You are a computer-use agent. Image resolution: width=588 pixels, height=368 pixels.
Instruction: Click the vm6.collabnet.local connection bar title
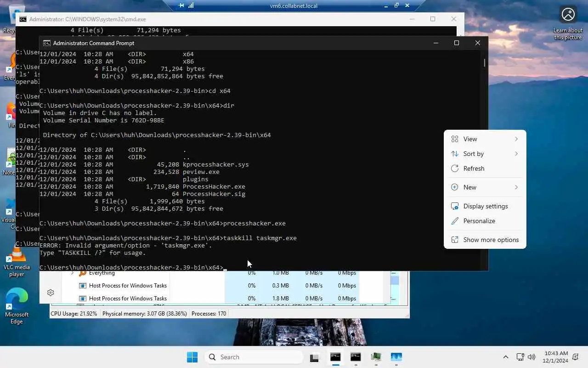pyautogui.click(x=294, y=6)
